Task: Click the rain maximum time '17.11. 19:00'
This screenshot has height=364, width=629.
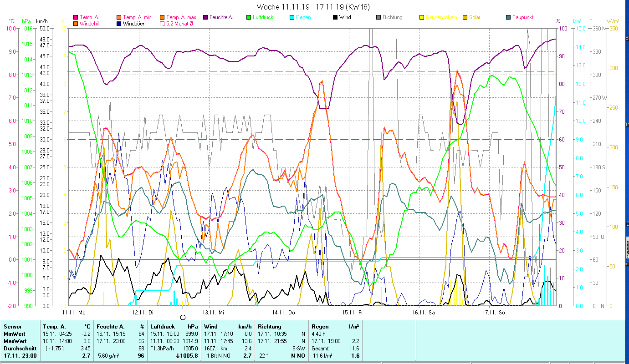Action: 327,341
